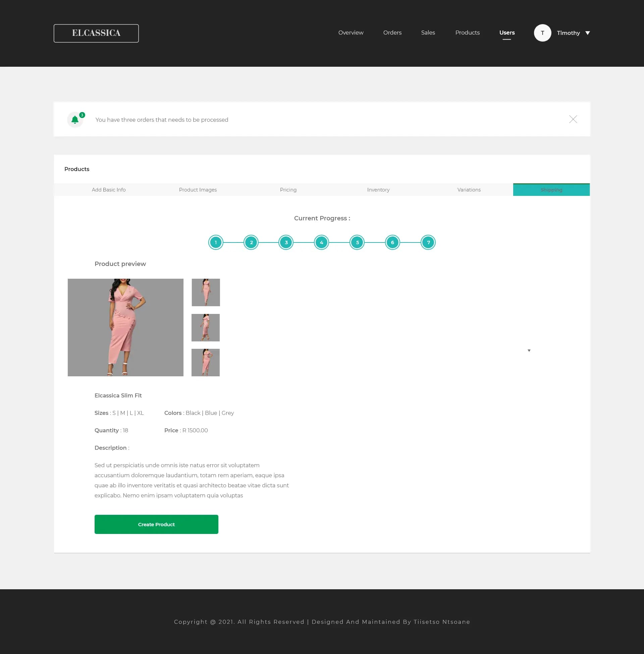Click the progress step 7 circle indicator

click(428, 242)
